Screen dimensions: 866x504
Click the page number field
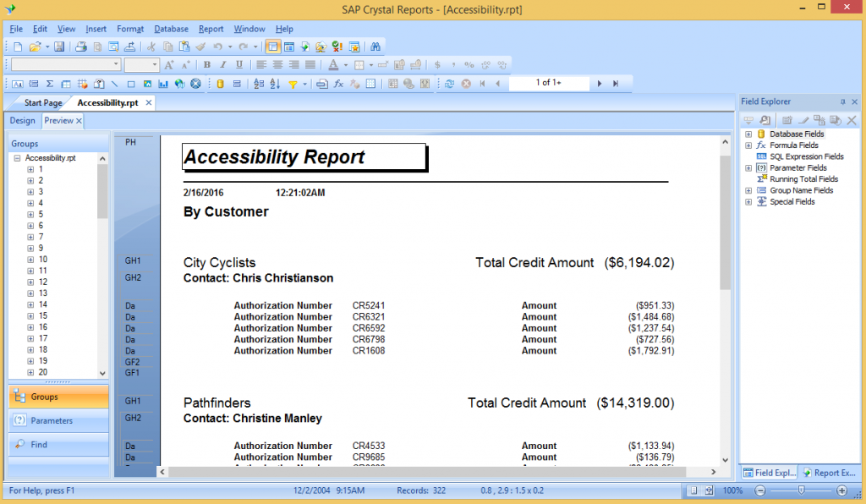[549, 83]
